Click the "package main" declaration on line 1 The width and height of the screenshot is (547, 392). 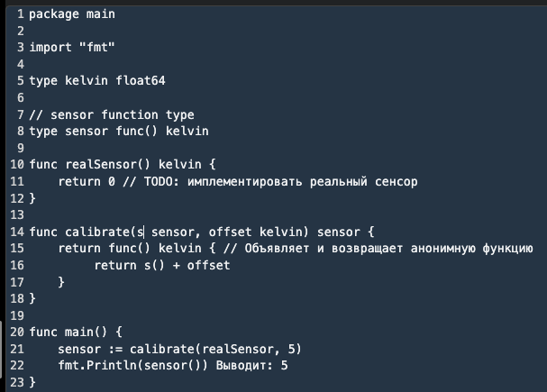coord(72,14)
